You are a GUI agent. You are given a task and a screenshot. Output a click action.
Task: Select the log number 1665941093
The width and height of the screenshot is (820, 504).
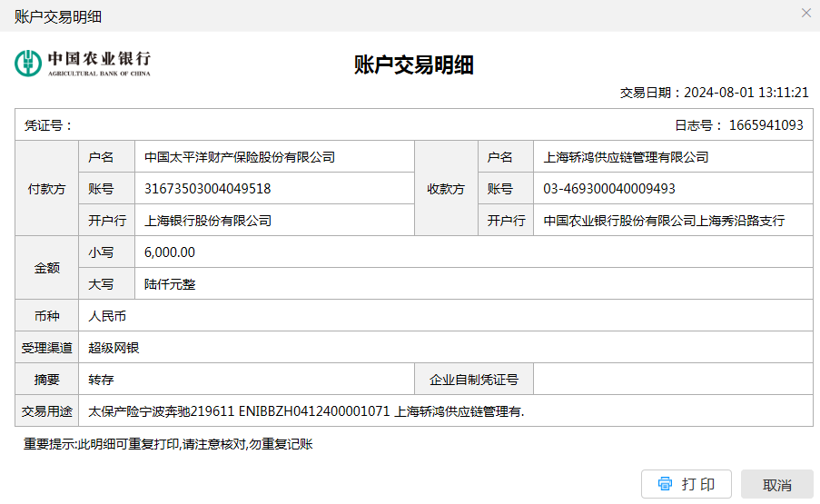[766, 125]
